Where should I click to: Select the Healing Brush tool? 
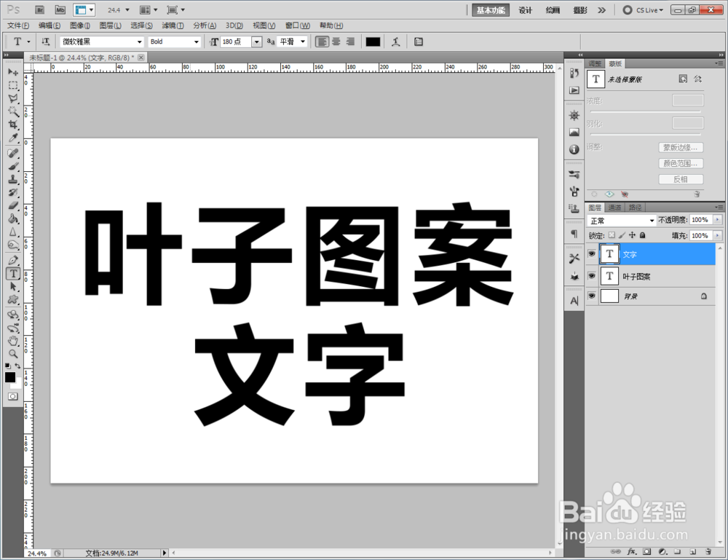[13, 153]
